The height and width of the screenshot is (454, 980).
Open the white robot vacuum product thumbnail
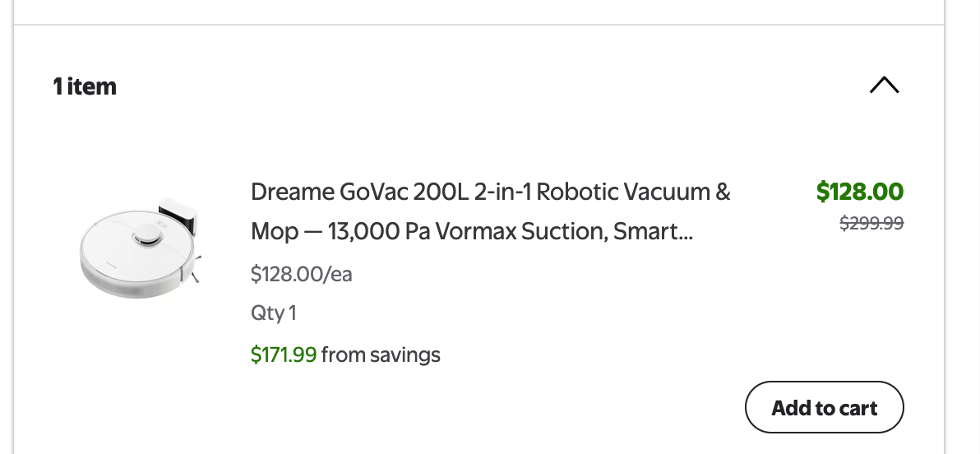[x=140, y=248]
